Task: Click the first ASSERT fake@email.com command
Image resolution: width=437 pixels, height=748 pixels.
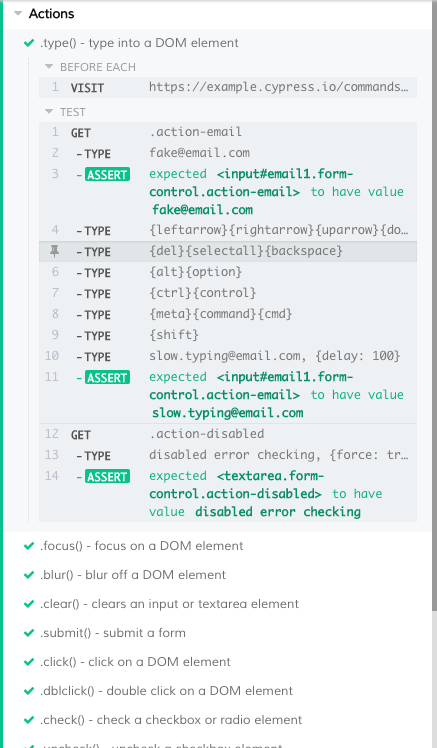Action: pos(228,192)
